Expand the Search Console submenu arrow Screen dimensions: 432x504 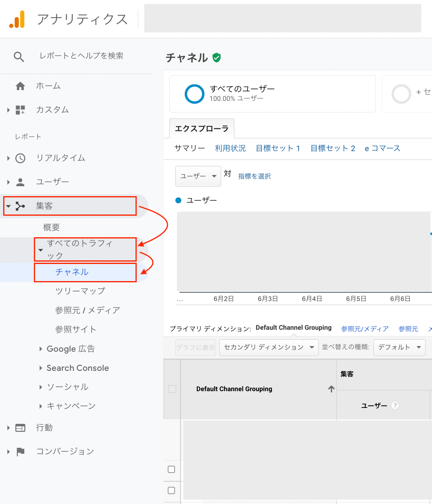point(40,368)
